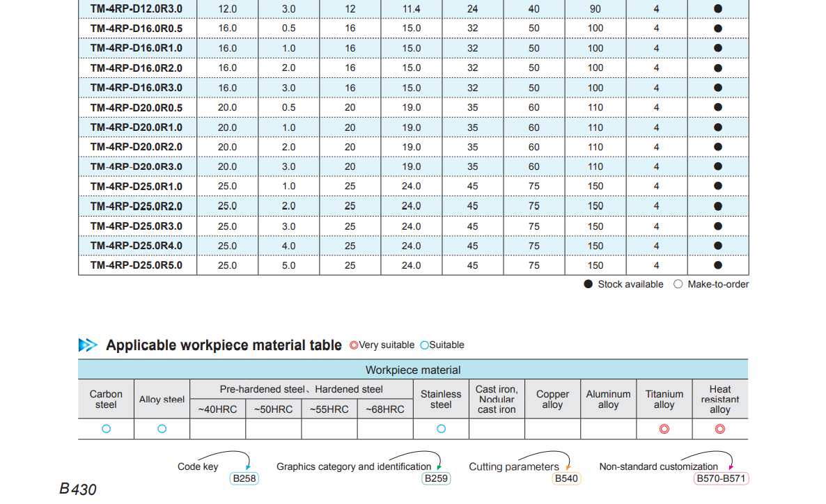Click the stock dot for TM-4RP-D25.0R5.0
Image resolution: width=826 pixels, height=504 pixels.
coord(718,265)
